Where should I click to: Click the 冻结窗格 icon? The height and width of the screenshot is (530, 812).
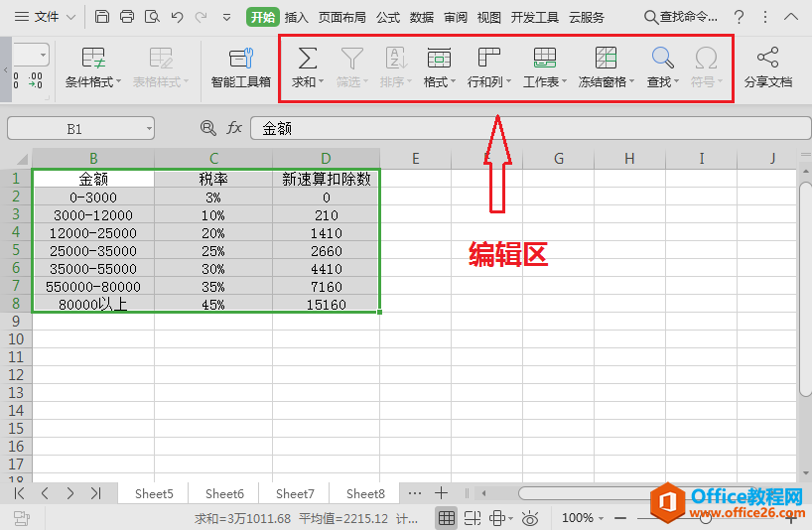click(x=606, y=58)
